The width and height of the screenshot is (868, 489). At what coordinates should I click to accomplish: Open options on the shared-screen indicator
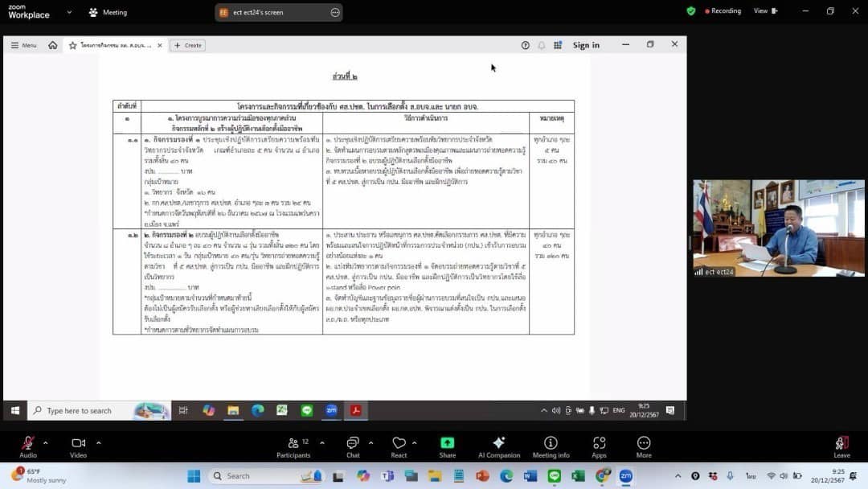335,12
